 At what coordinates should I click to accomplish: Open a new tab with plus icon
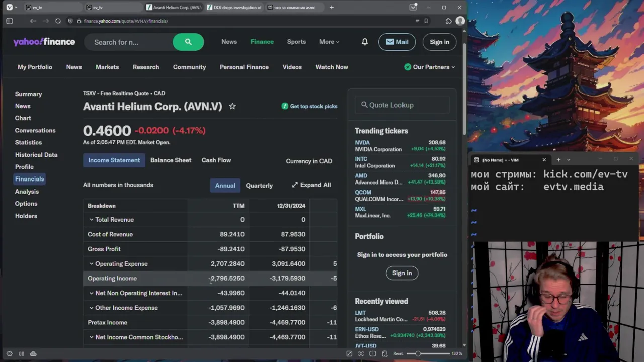coord(331,7)
